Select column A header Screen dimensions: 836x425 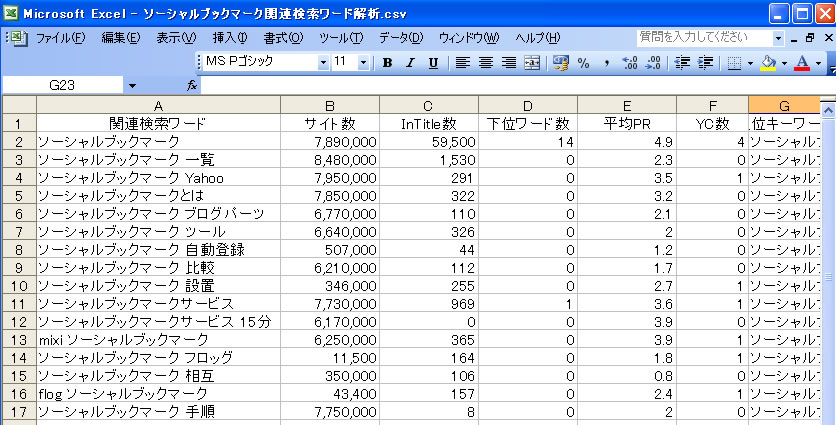(x=158, y=106)
